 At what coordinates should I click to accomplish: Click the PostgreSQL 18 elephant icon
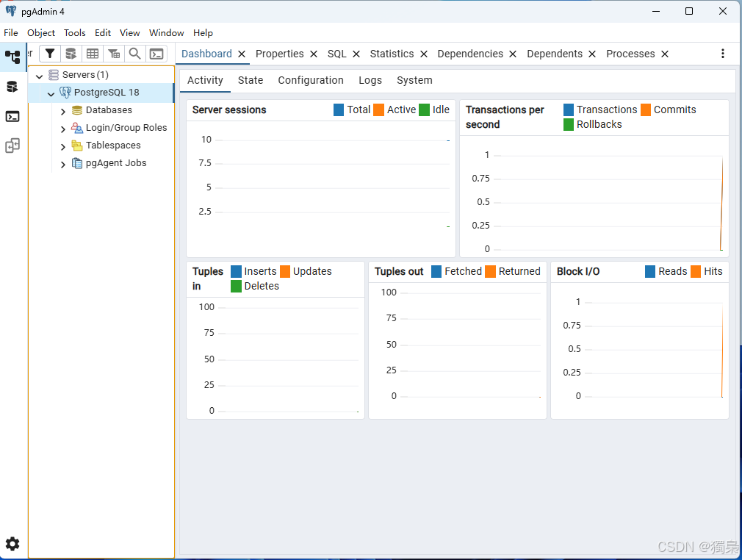click(65, 93)
